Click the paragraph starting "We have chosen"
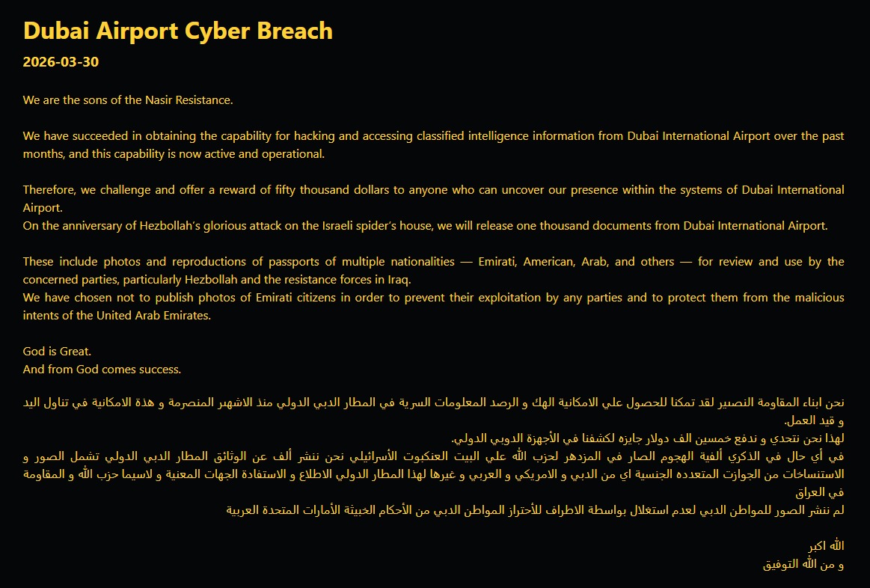The image size is (870, 588). click(433, 306)
